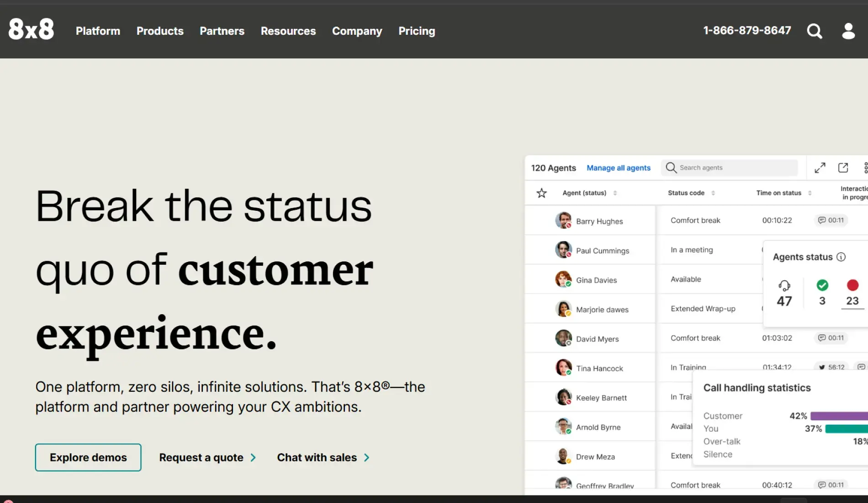The image size is (868, 503).
Task: Click agent name Gina Davies
Action: pos(596,280)
